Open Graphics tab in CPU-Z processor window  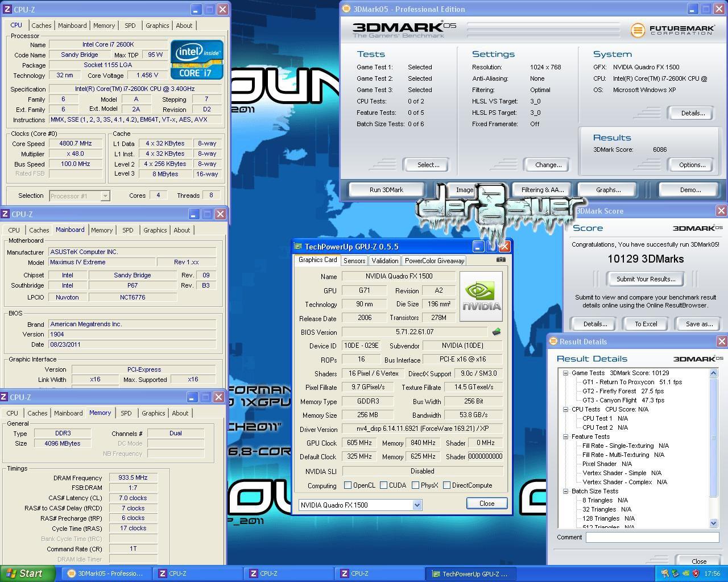(157, 26)
